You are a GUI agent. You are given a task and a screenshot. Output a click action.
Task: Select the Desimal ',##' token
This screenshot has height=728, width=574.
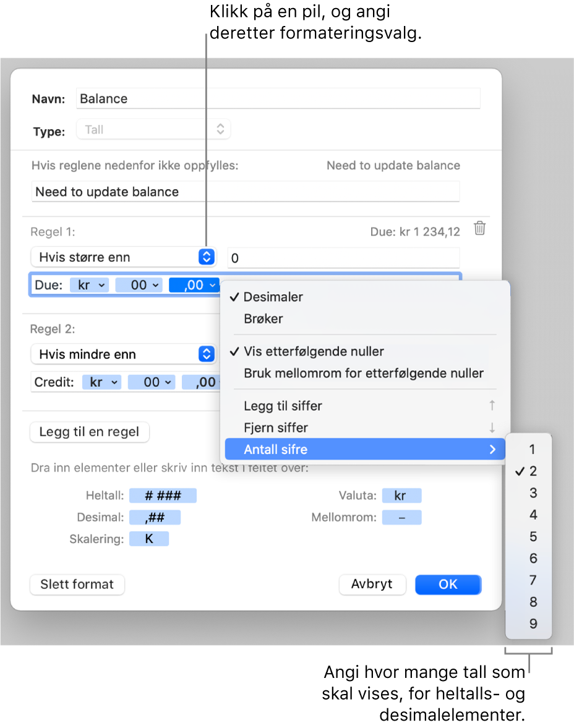(155, 517)
